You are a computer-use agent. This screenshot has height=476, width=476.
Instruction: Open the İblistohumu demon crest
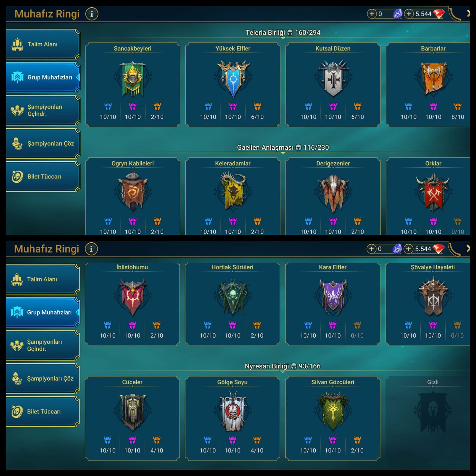tap(132, 297)
